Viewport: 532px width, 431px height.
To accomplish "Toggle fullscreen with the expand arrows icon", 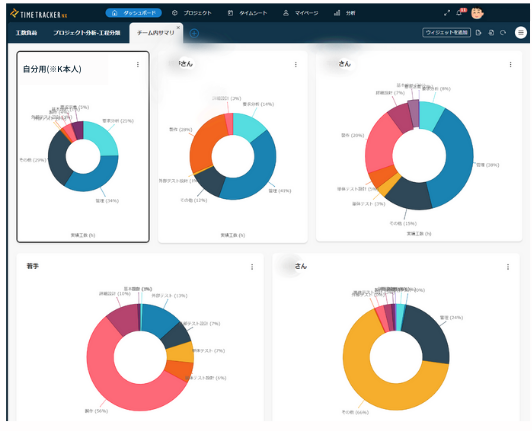I will [447, 13].
